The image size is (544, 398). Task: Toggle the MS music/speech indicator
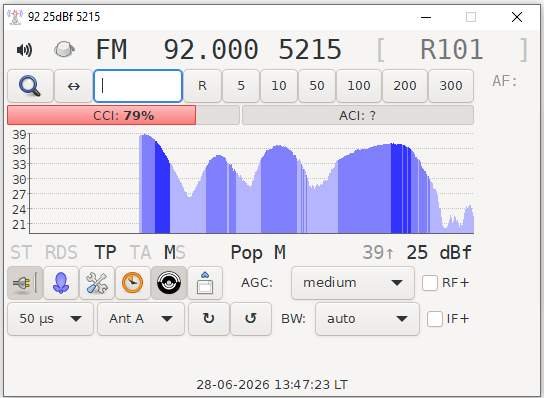175,252
